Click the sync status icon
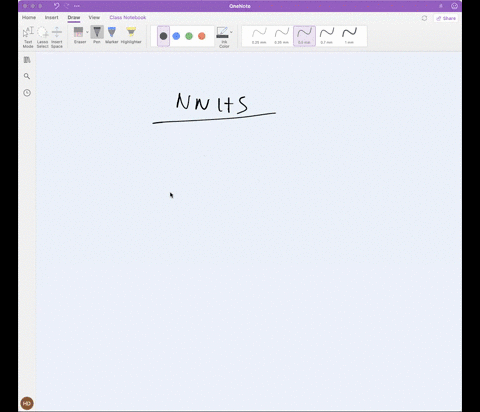 coord(424,18)
